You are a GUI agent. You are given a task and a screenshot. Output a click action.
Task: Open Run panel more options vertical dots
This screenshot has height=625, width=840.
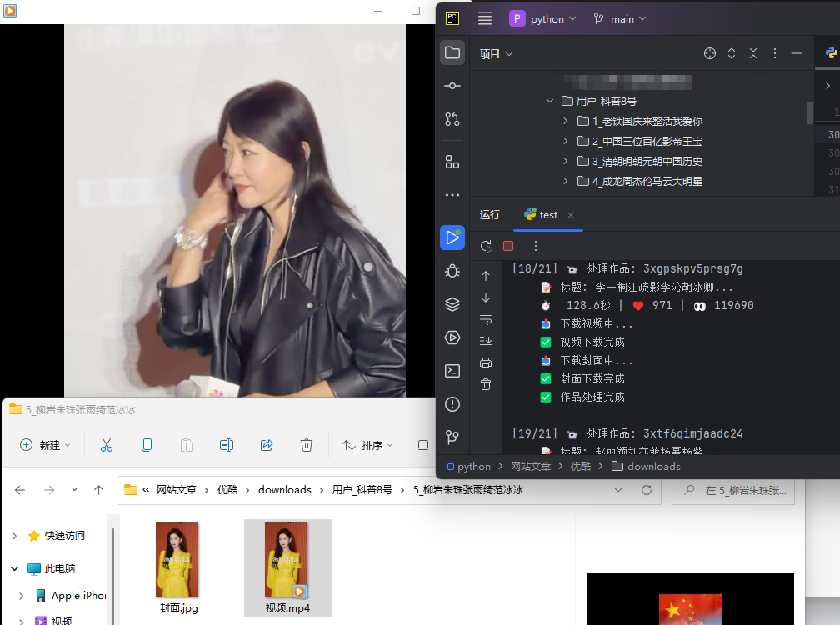[x=536, y=246]
